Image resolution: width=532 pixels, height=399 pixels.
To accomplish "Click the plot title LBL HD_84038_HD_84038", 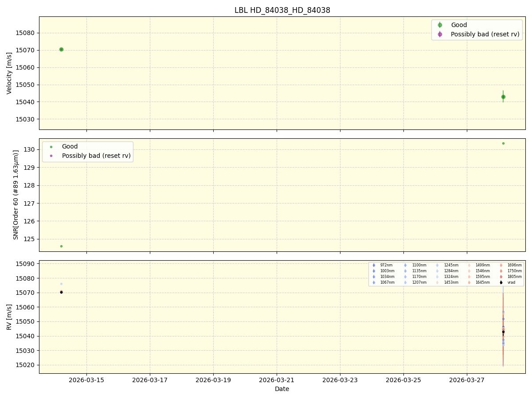I will click(x=281, y=10).
